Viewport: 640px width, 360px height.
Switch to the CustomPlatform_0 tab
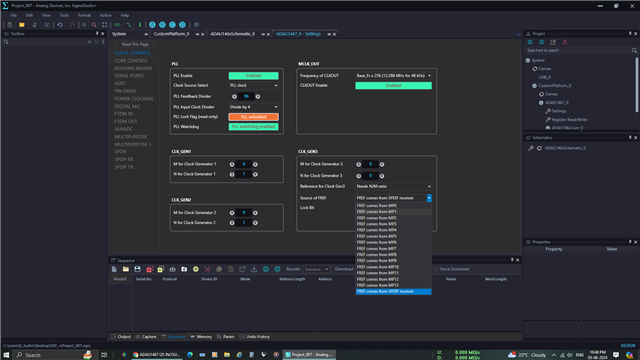(171, 34)
